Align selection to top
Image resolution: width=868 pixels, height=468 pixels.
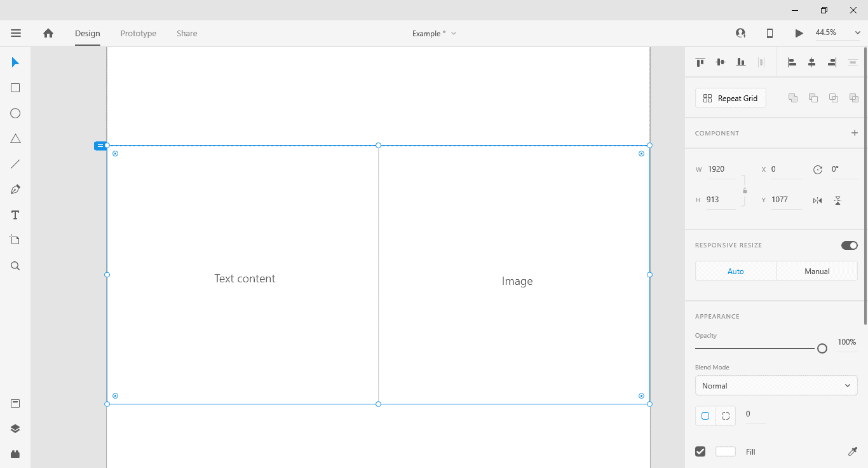pyautogui.click(x=700, y=62)
